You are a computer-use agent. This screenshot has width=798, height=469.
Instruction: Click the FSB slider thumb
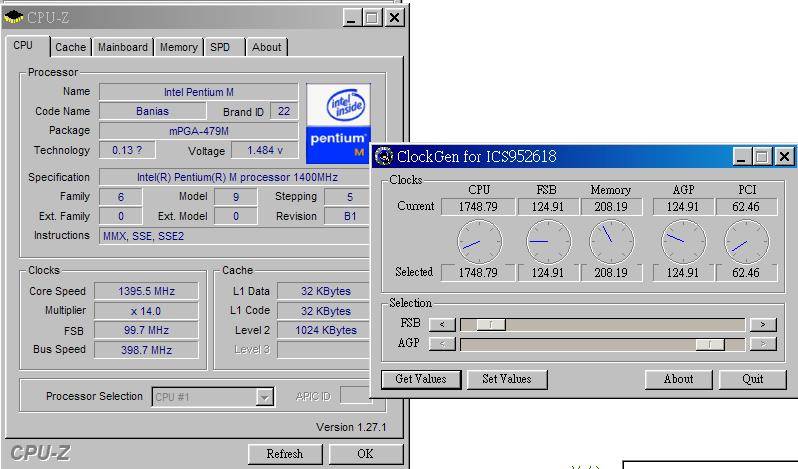coord(491,324)
